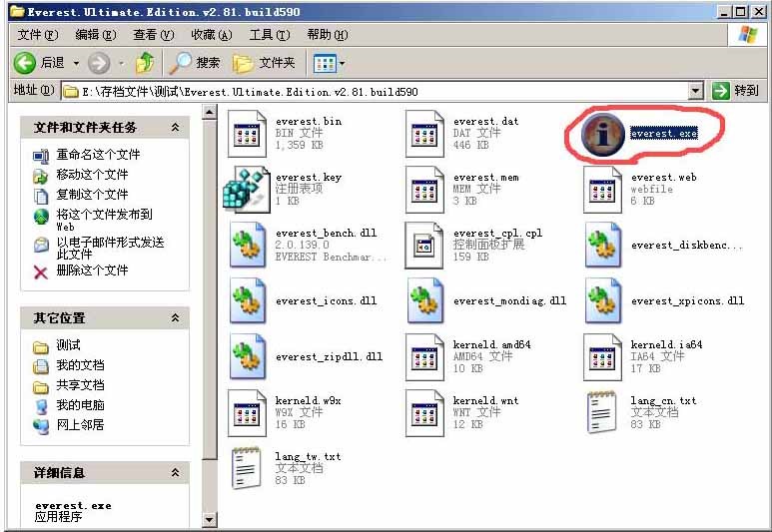Select the everest_mondiag.dll icon
Screen dimensions: 772x532
tap(425, 300)
